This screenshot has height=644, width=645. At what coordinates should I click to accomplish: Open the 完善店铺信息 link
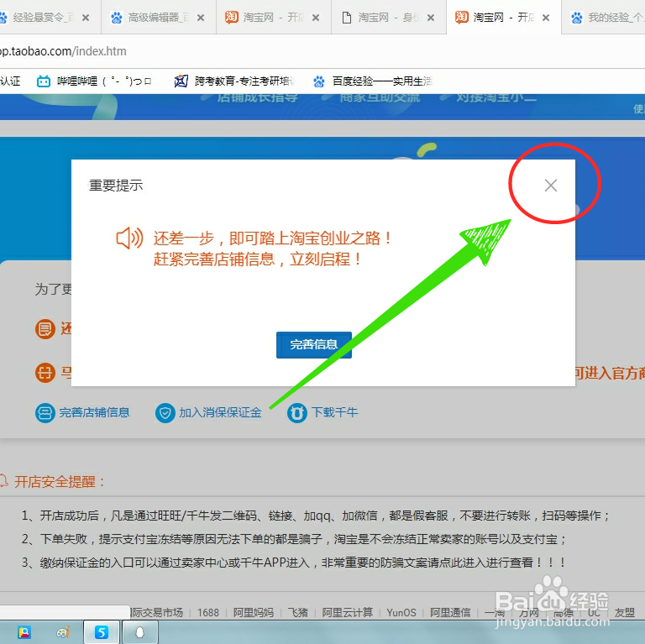95,412
